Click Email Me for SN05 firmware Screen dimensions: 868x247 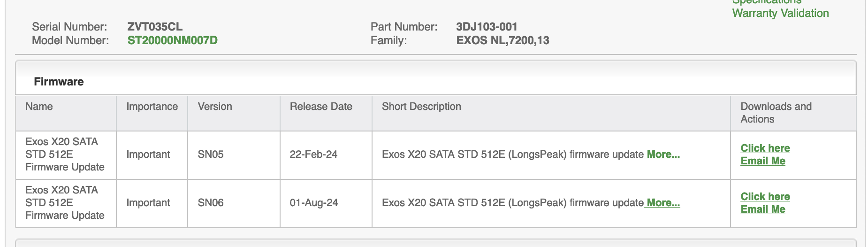[x=762, y=161]
